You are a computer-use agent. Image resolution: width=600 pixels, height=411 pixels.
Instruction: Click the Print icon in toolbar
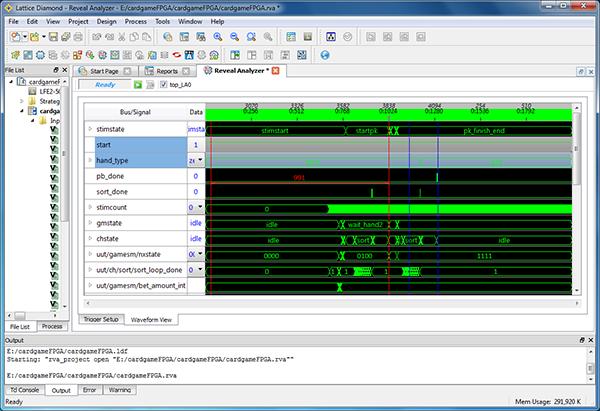(78, 36)
